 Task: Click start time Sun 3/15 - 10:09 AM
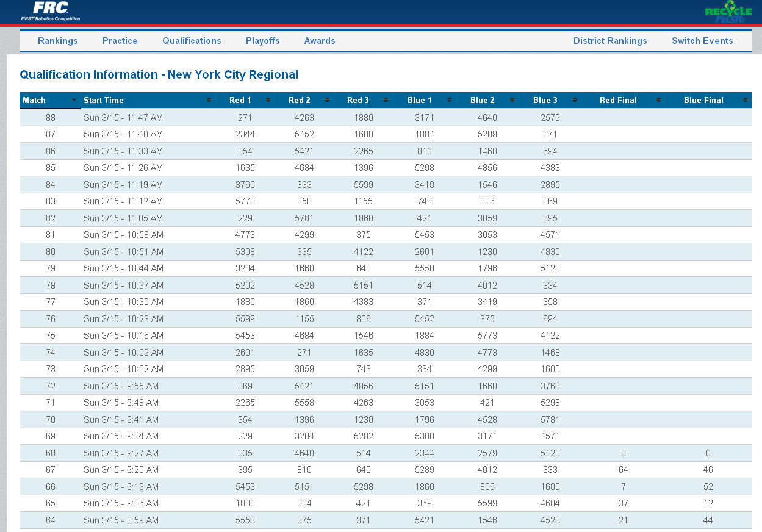point(123,353)
